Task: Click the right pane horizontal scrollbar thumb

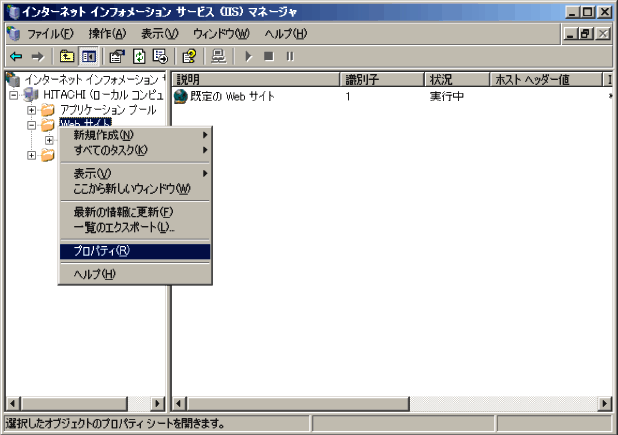Action: (298, 403)
